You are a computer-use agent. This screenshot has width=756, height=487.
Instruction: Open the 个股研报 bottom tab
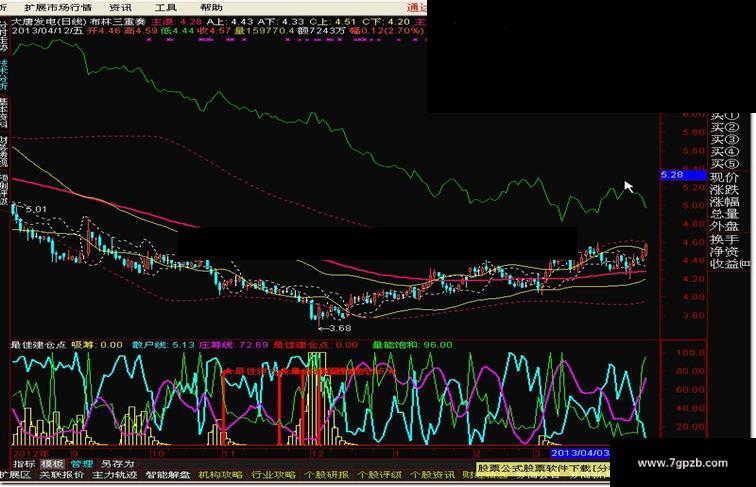pyautogui.click(x=326, y=475)
